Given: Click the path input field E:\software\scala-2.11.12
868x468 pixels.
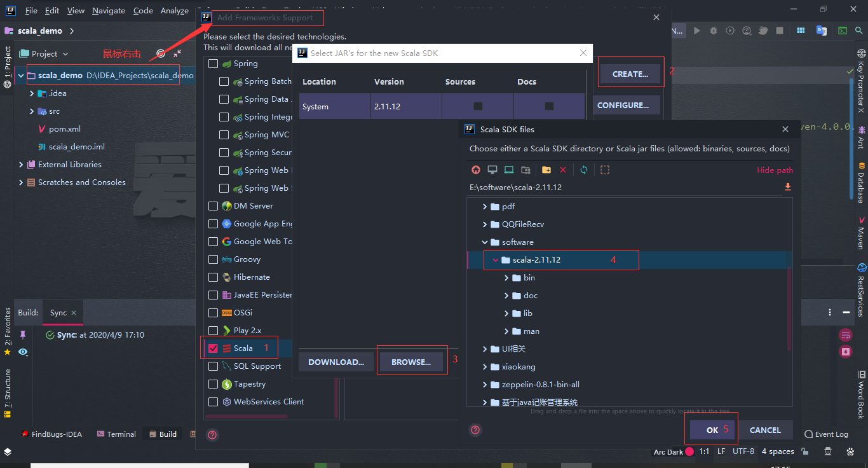Looking at the screenshot, I should tap(625, 187).
